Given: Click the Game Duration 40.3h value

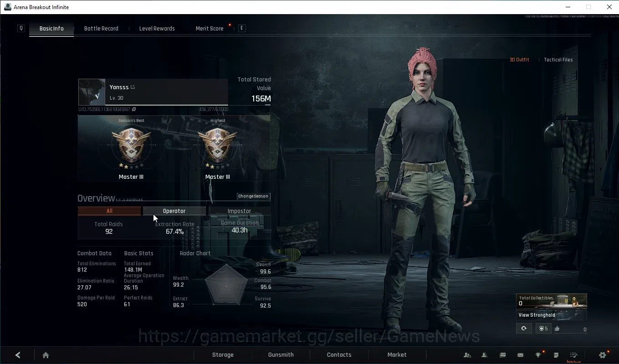Looking at the screenshot, I should (x=240, y=230).
